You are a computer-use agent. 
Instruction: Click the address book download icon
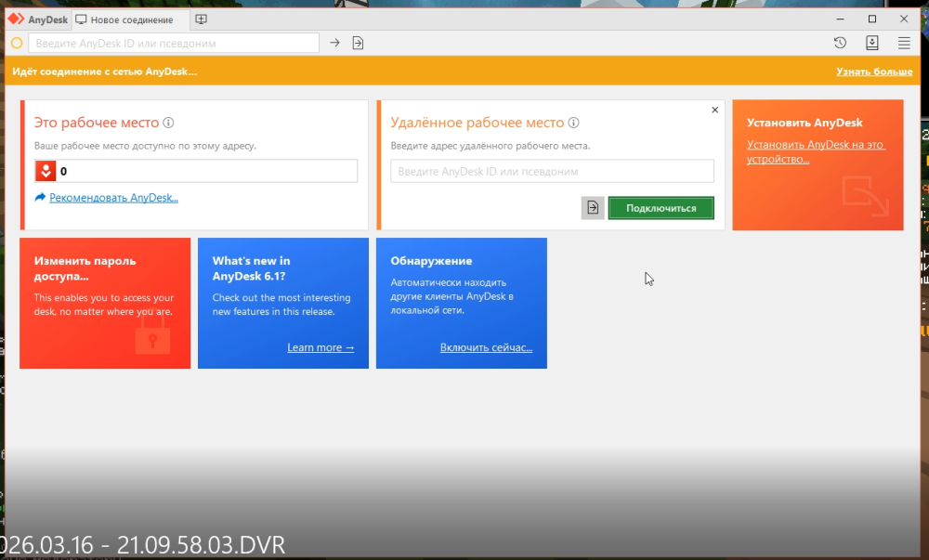[x=872, y=43]
